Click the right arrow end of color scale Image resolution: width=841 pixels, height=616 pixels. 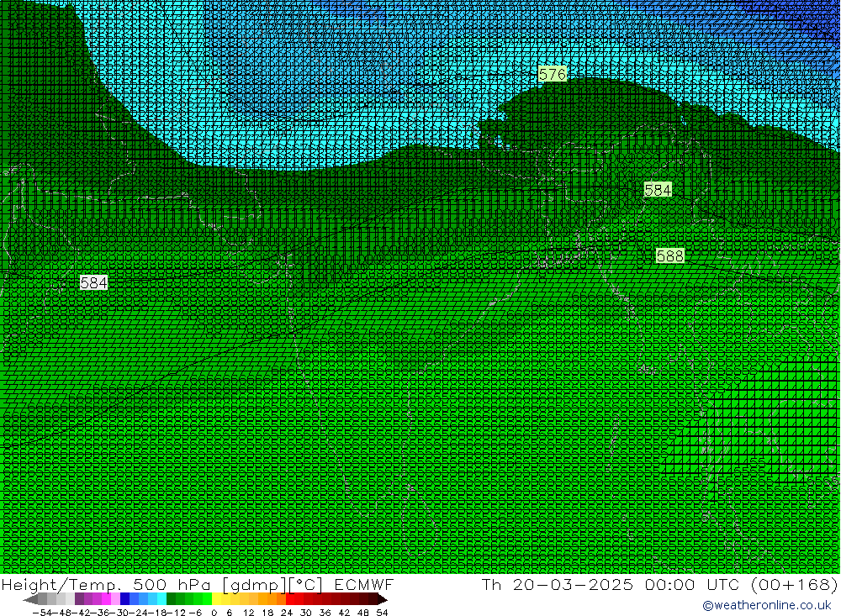click(x=383, y=599)
